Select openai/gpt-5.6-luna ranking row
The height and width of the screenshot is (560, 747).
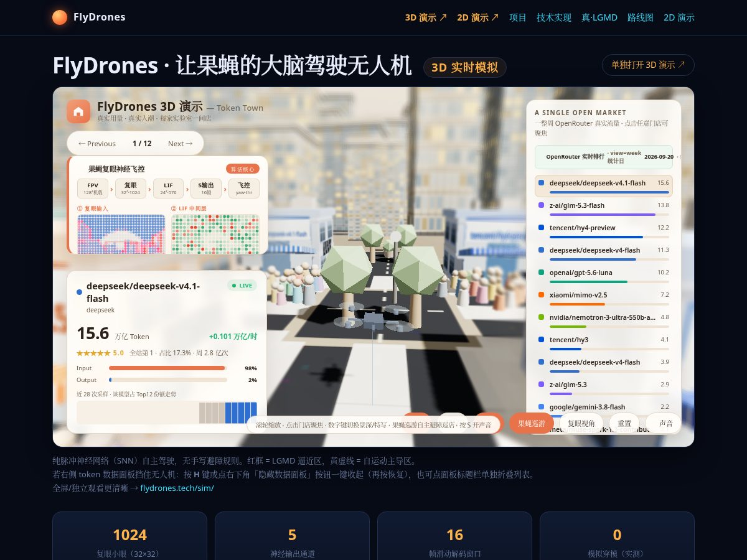point(604,275)
